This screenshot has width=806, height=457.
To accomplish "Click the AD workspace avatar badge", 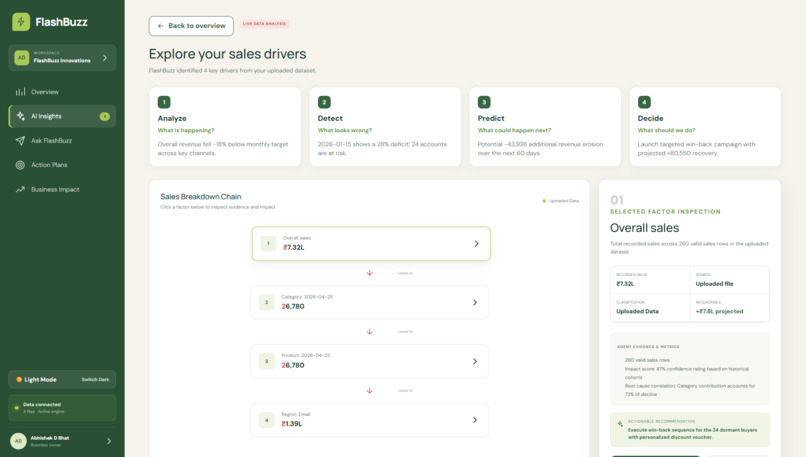I will (x=21, y=58).
